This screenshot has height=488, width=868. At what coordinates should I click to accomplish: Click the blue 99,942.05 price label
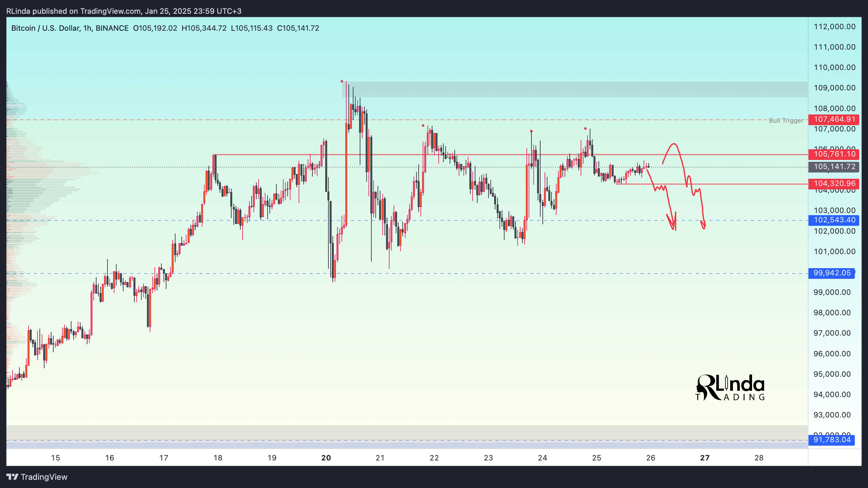(x=831, y=273)
